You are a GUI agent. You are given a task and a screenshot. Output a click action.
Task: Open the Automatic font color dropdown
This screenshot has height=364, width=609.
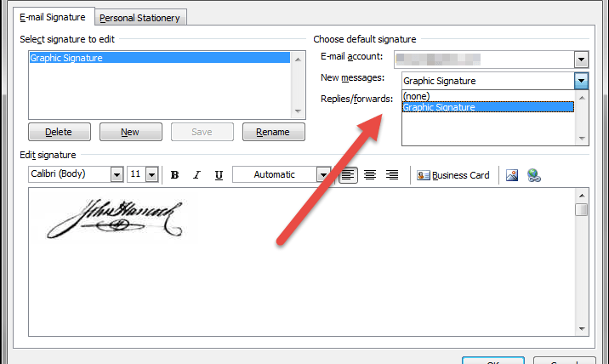pyautogui.click(x=323, y=175)
